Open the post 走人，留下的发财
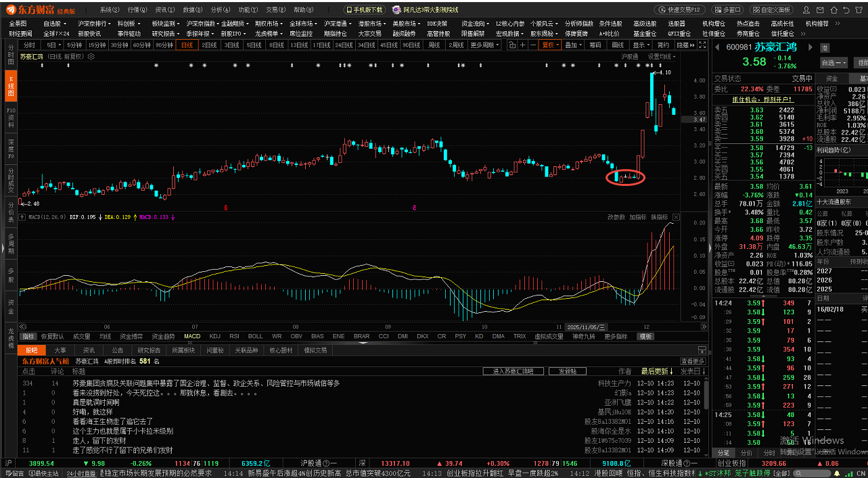The width and height of the screenshot is (868, 478). point(99,440)
